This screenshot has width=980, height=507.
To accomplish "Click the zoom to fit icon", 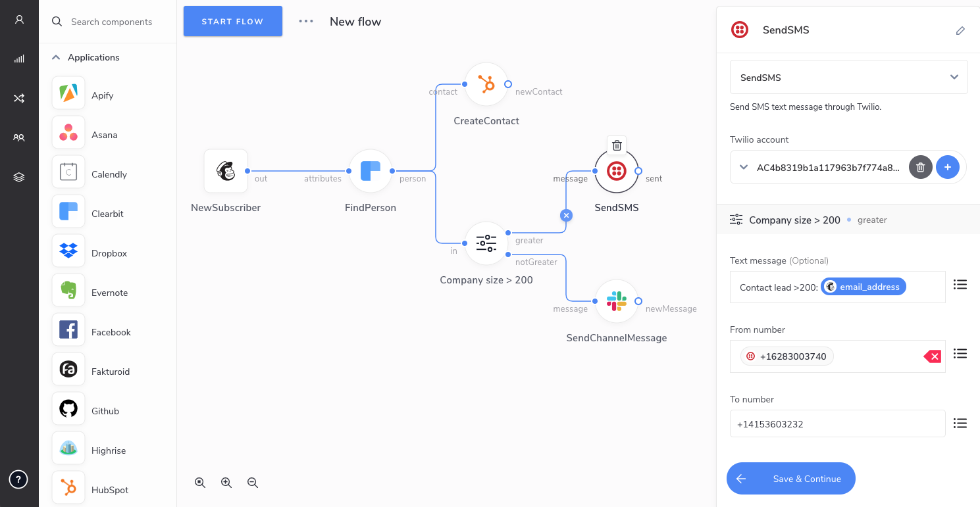I will coord(200,483).
